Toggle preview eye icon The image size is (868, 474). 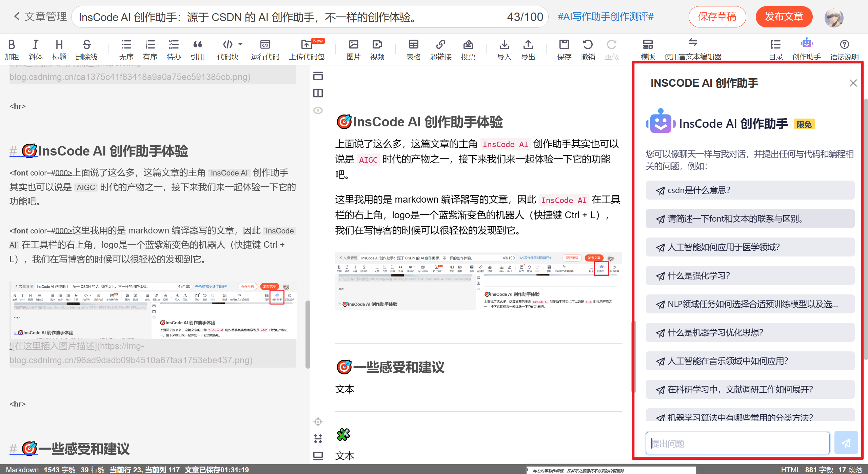click(318, 110)
